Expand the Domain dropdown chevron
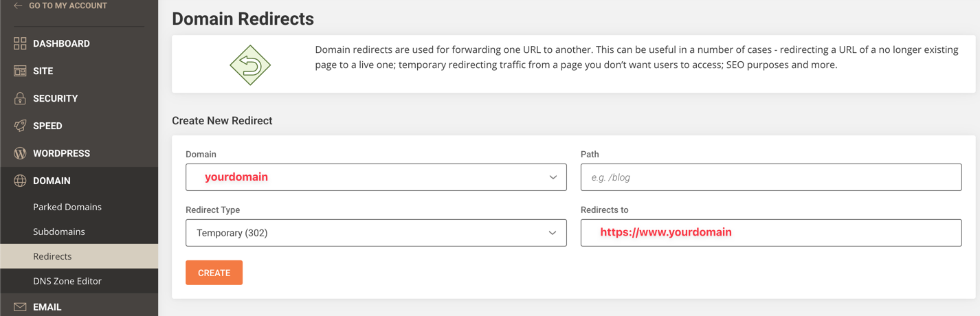Screen dimensions: 980x316 pos(553,177)
